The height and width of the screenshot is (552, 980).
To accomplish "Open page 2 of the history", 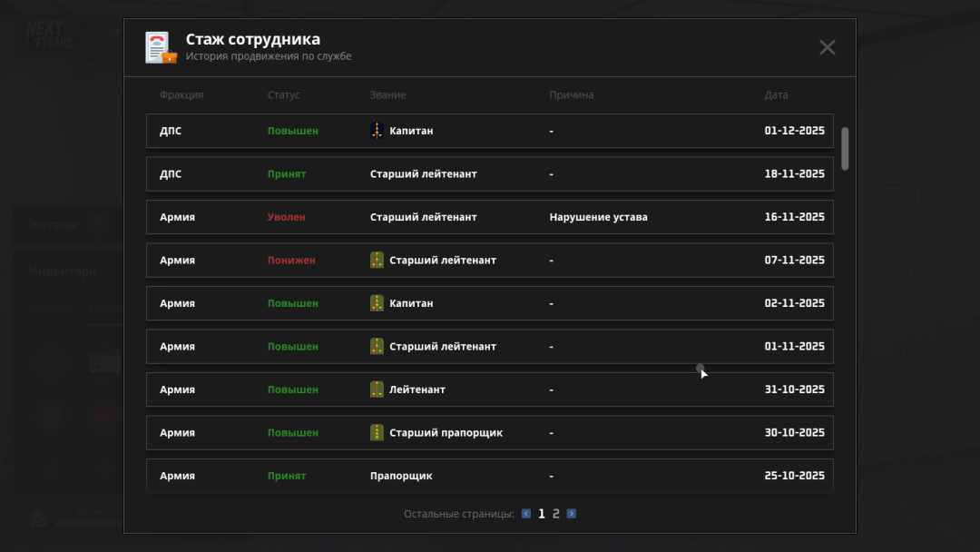I will point(556,514).
